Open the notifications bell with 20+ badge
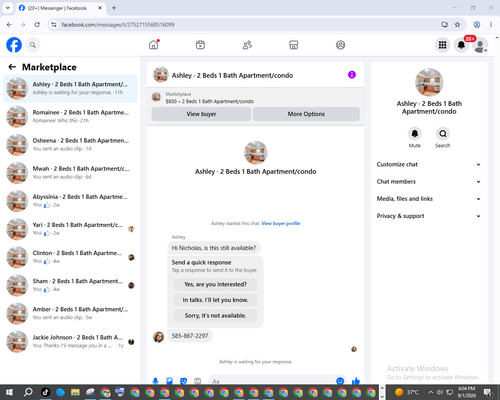This screenshot has height=400, width=500. (x=461, y=45)
